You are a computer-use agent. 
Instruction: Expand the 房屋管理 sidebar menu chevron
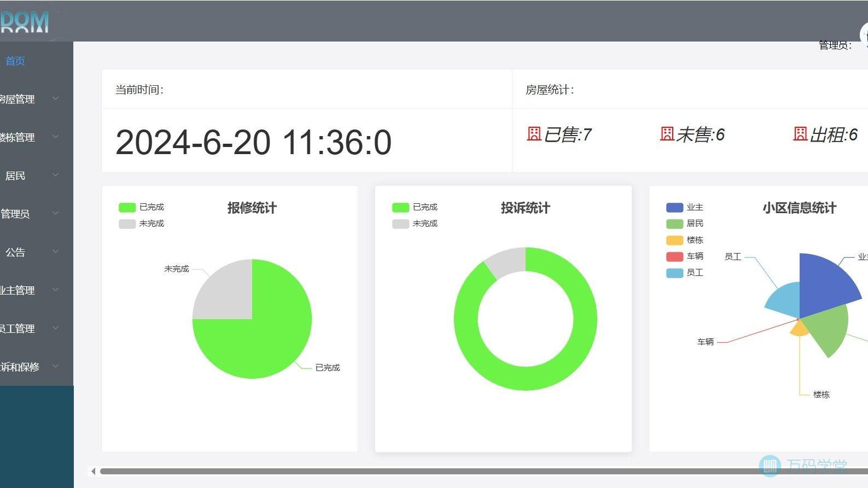pos(55,99)
